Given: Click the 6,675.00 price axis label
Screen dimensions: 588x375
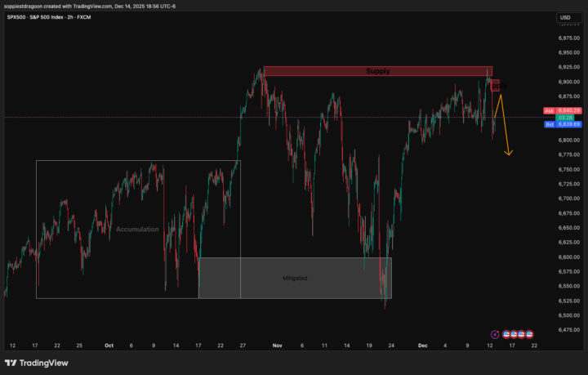Looking at the screenshot, I should pos(569,213).
